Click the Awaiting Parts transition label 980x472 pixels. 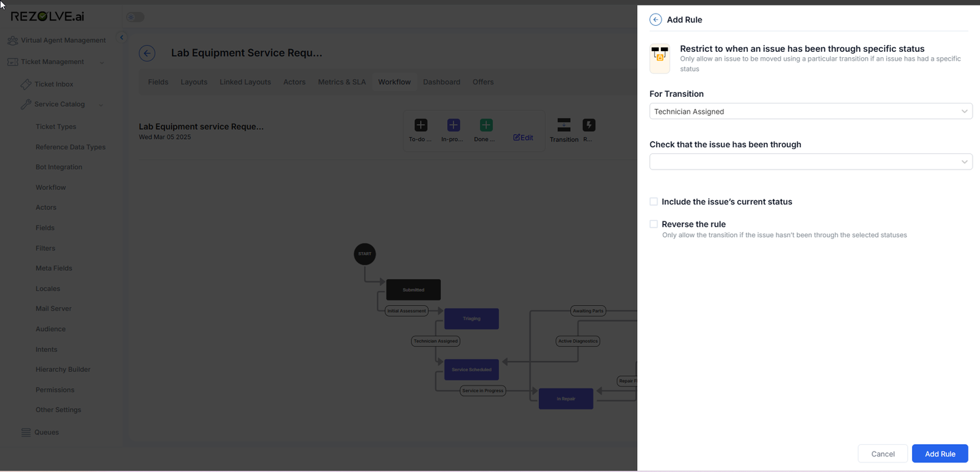click(588, 311)
